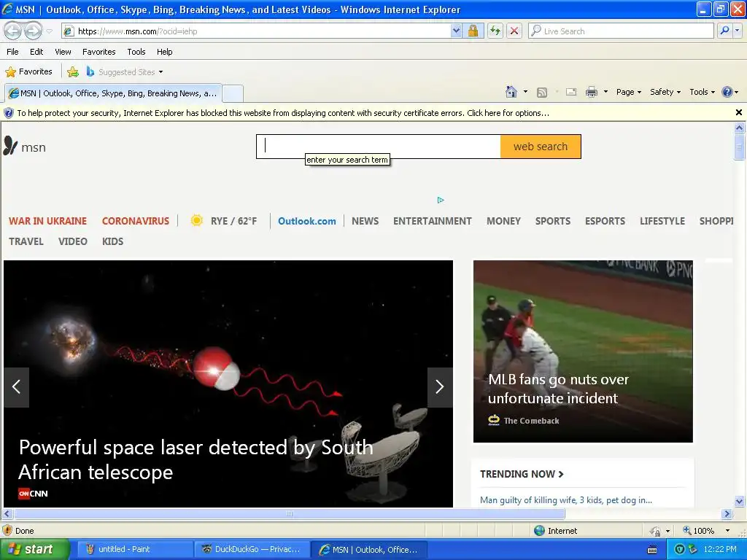The height and width of the screenshot is (560, 747).
Task: Open the Outlook.com link
Action: coord(307,221)
